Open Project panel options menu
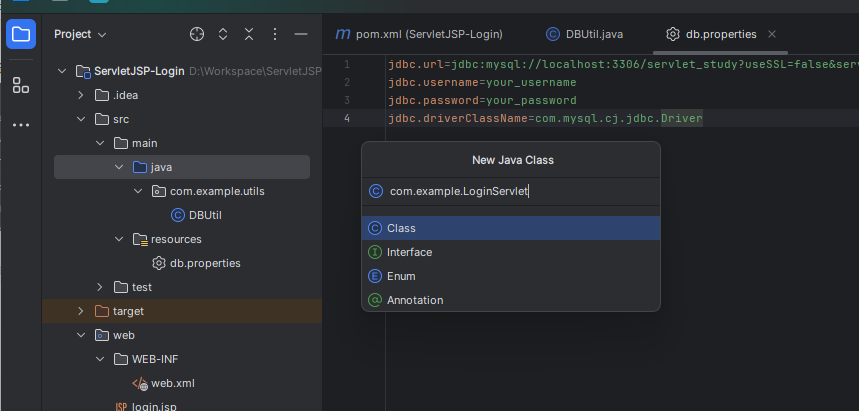Image resolution: width=859 pixels, height=411 pixels. 275,34
